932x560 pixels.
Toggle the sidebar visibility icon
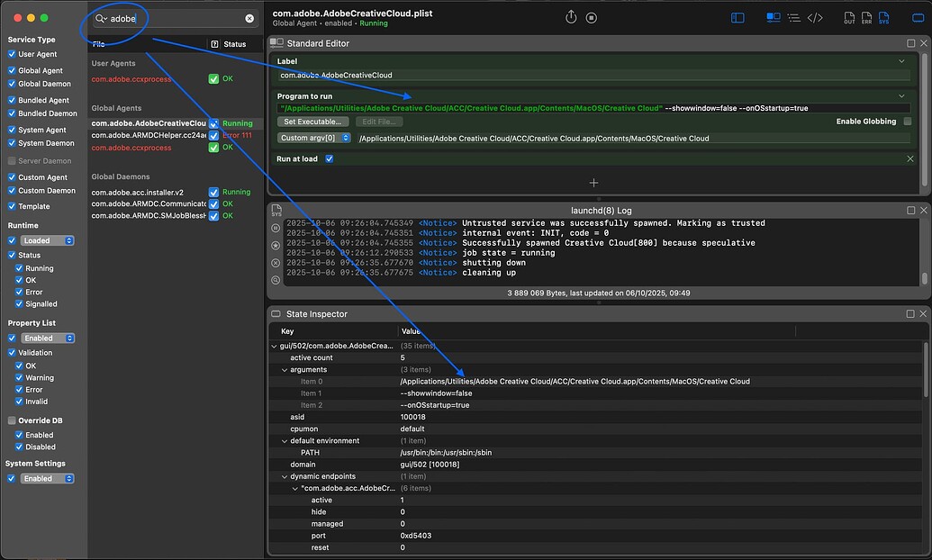737,16
